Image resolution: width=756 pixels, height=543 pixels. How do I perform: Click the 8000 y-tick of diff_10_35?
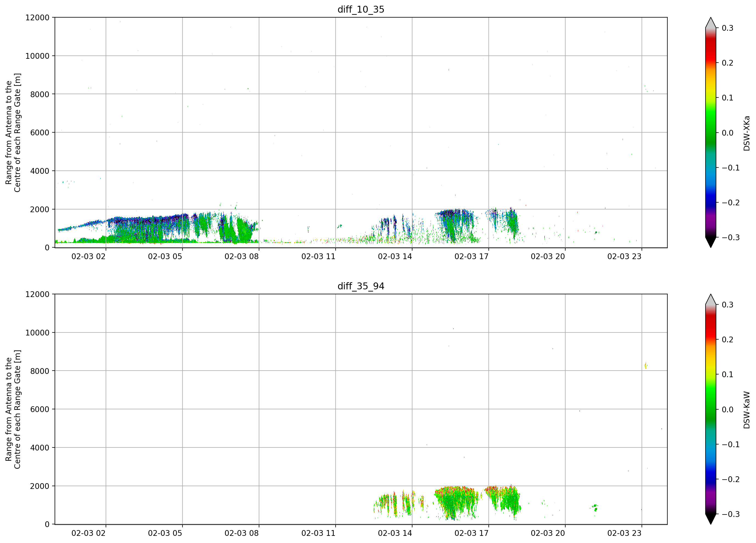point(40,94)
